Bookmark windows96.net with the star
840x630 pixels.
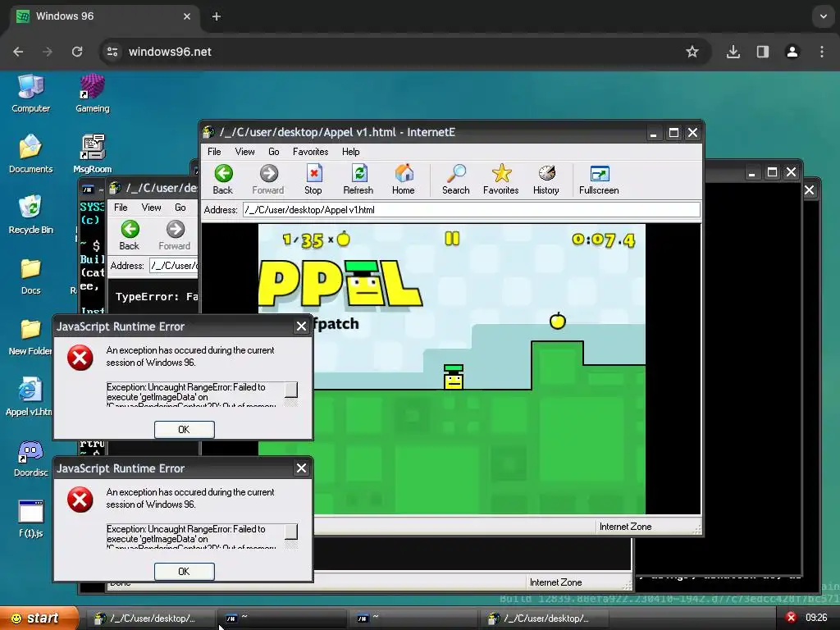click(692, 52)
